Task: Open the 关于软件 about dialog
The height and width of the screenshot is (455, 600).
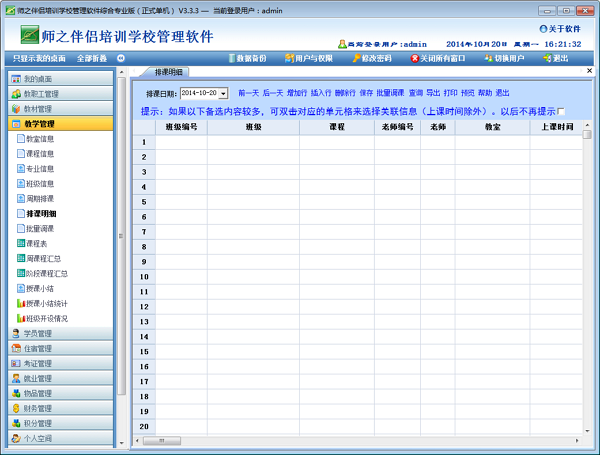Action: point(560,29)
